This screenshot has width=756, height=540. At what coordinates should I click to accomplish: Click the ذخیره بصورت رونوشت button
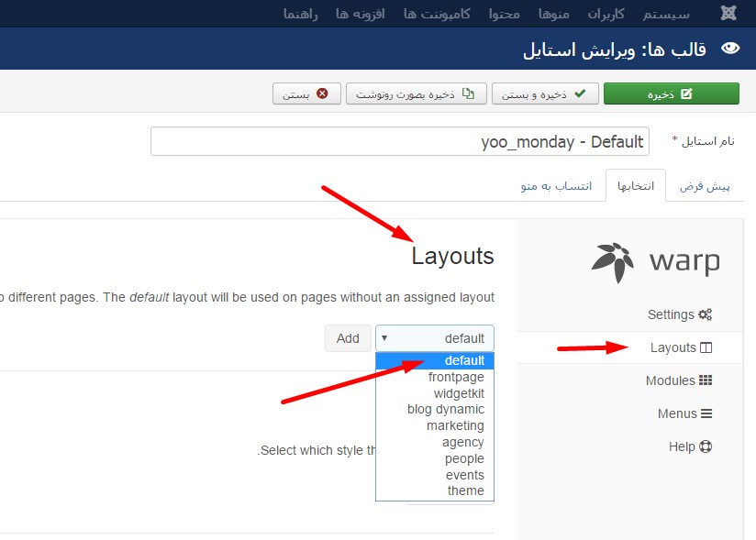[417, 94]
